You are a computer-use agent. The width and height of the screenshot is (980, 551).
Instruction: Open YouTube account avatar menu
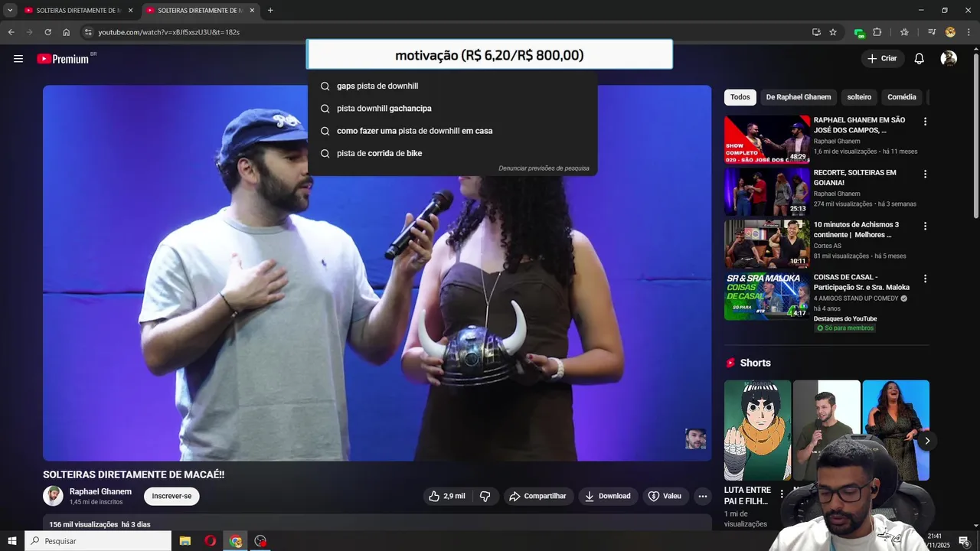coord(949,59)
